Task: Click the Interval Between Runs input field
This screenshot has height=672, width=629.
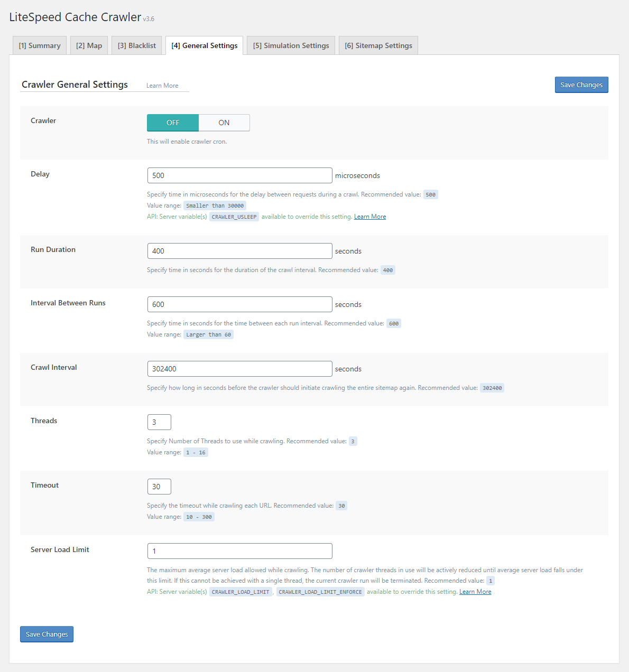Action: tap(240, 304)
